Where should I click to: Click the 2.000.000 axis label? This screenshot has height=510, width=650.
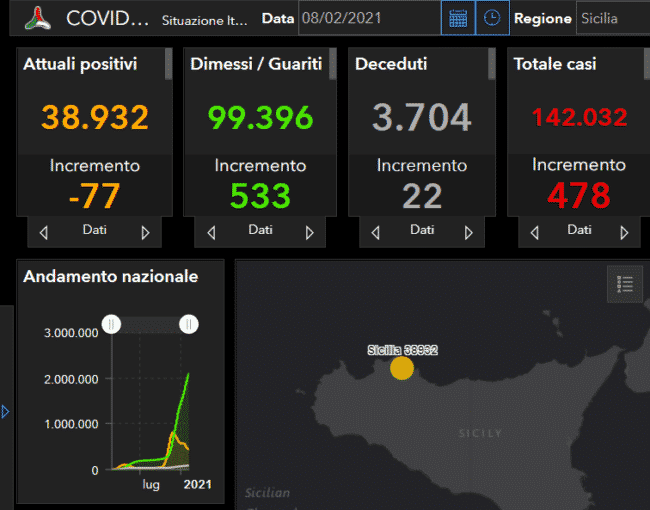pyautogui.click(x=71, y=379)
